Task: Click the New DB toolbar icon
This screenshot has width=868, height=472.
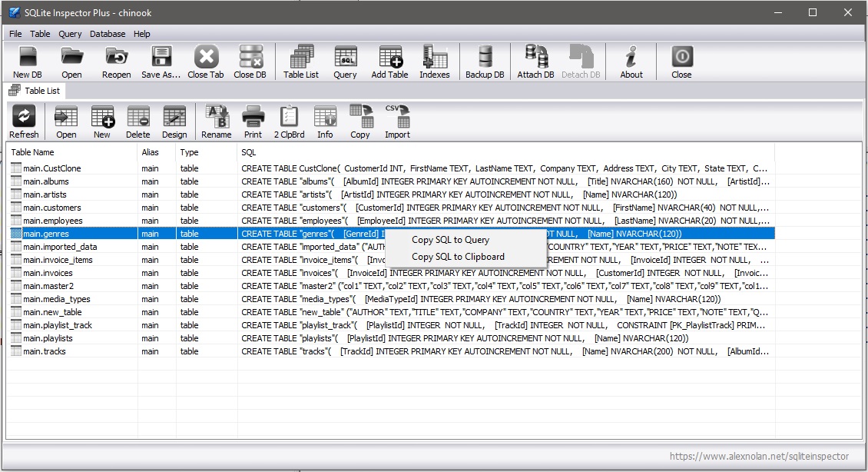Action: pos(28,61)
